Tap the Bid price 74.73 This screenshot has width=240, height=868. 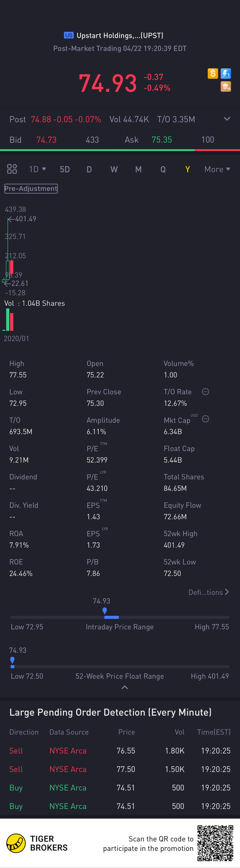tap(47, 140)
